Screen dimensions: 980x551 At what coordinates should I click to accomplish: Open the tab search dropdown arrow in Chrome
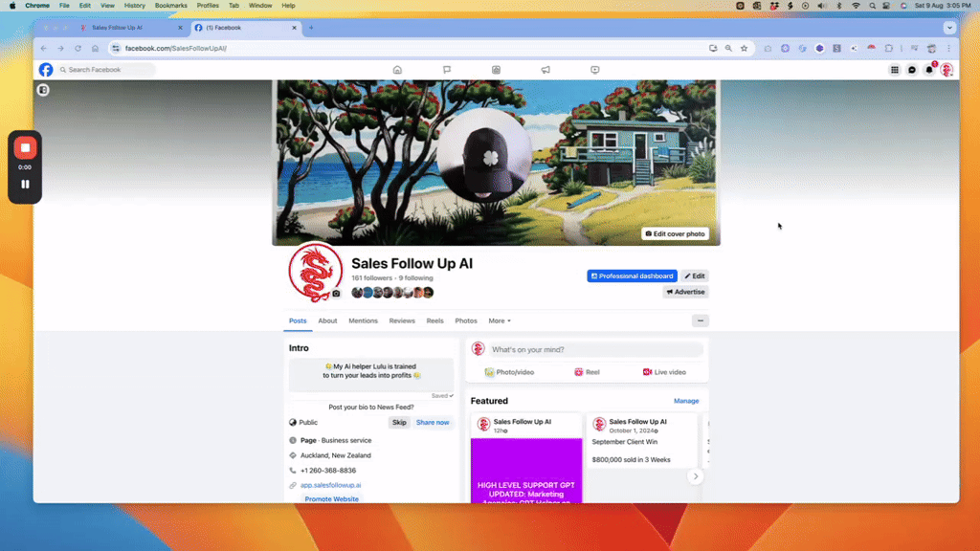click(x=949, y=28)
